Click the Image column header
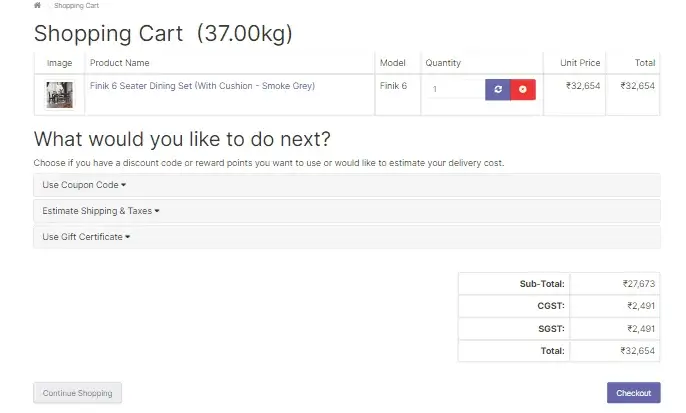This screenshot has width=686, height=413. (59, 63)
